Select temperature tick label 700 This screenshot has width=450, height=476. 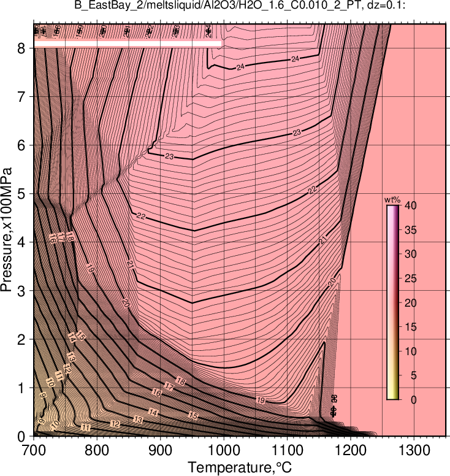[34, 450]
